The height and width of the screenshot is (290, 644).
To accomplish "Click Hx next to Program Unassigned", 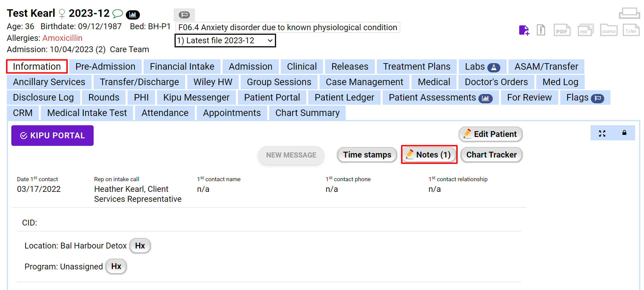I will coord(116,267).
